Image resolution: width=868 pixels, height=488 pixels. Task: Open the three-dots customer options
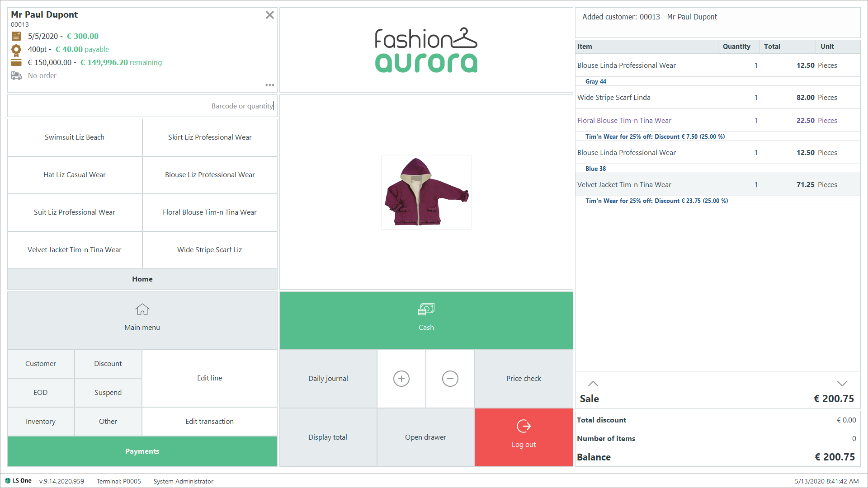[270, 85]
